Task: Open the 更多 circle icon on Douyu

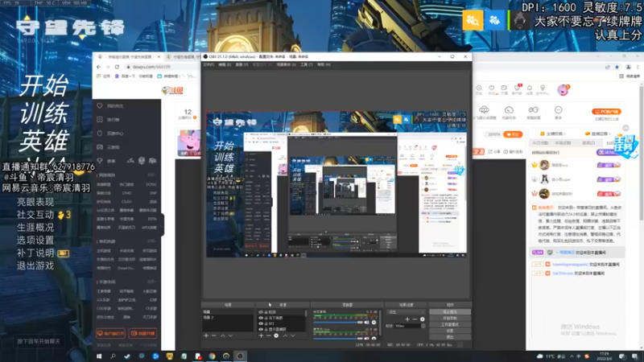Action: [x=558, y=110]
